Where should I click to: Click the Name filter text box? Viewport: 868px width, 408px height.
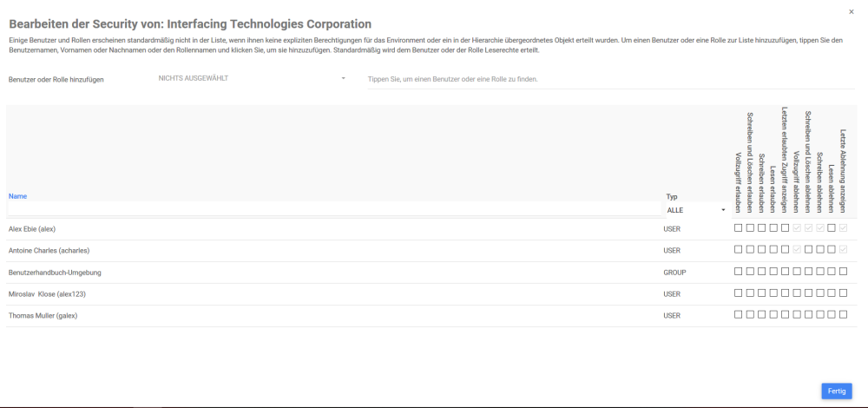[334, 209]
